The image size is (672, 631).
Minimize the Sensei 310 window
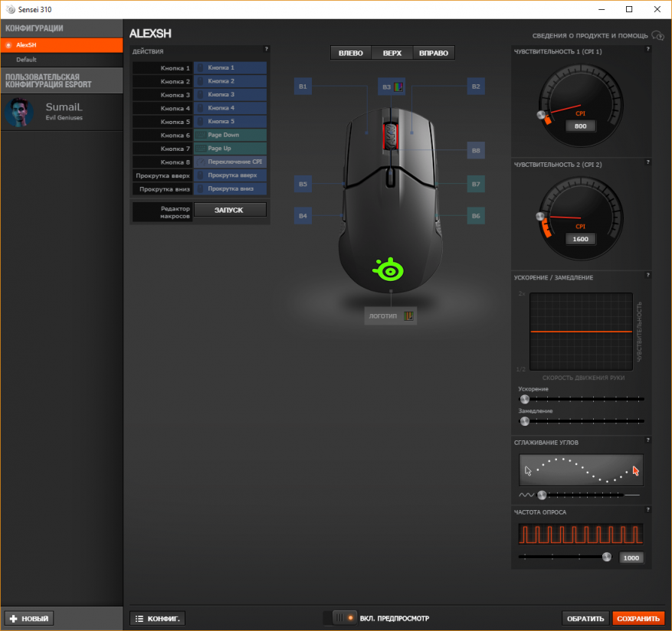[x=602, y=9]
